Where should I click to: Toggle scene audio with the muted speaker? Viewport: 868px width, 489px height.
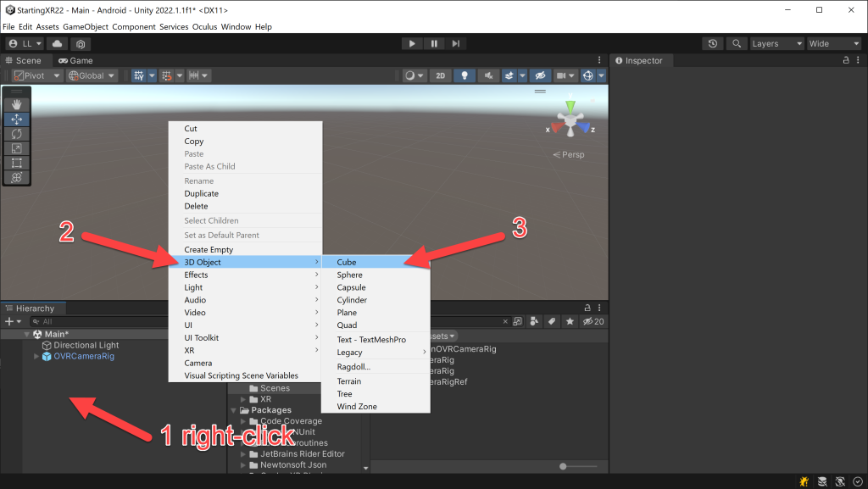click(x=488, y=75)
